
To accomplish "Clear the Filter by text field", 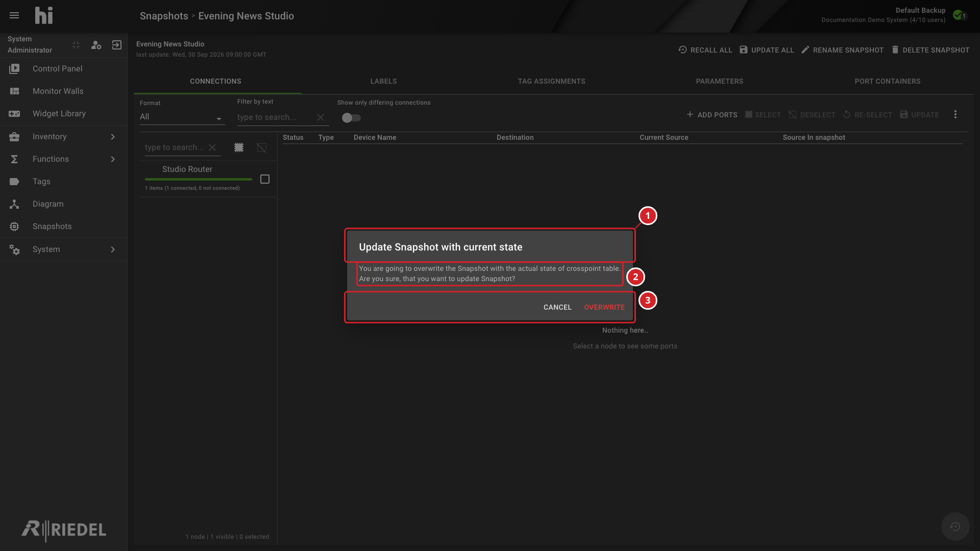I will coord(321,117).
